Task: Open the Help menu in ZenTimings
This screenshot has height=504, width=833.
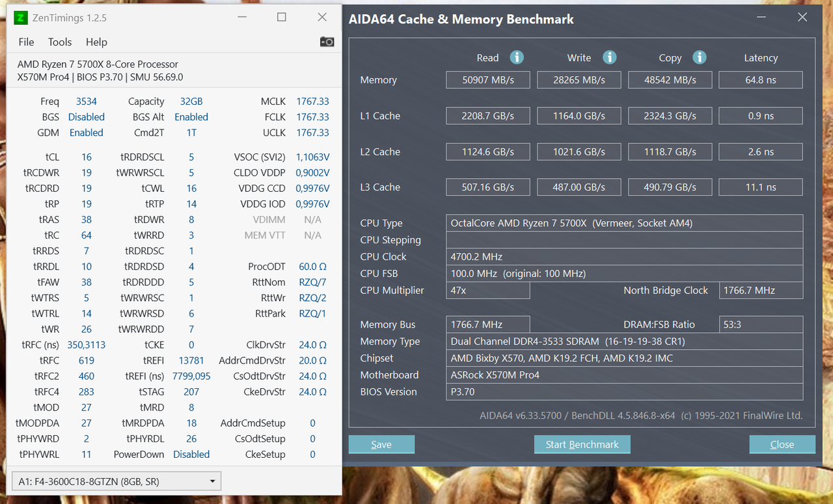Action: [96, 42]
